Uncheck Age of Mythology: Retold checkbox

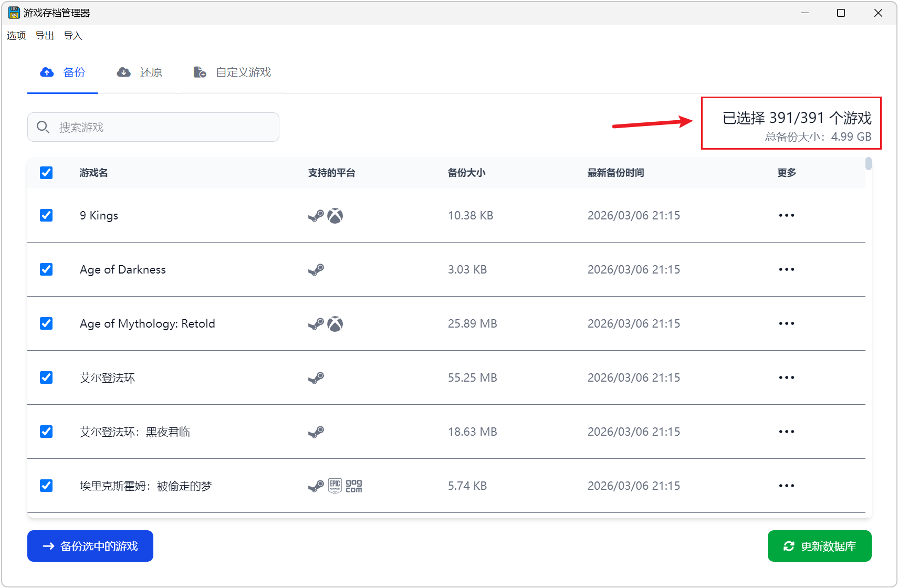click(x=46, y=323)
